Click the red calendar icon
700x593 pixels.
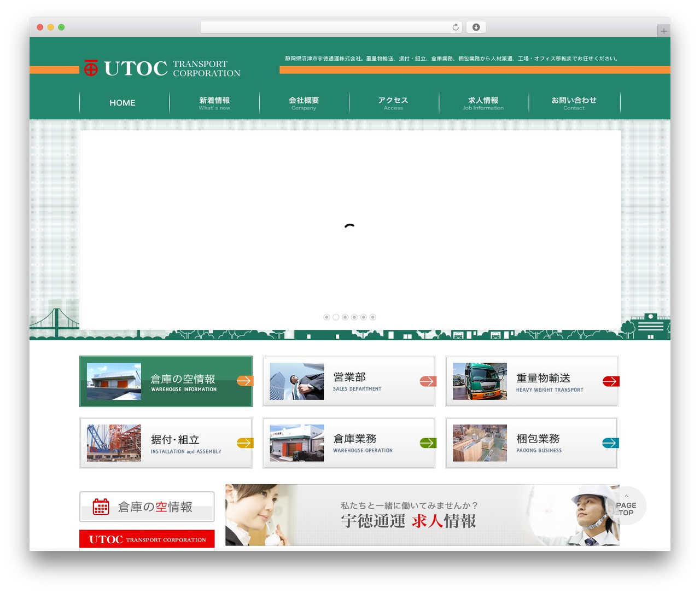tap(101, 507)
